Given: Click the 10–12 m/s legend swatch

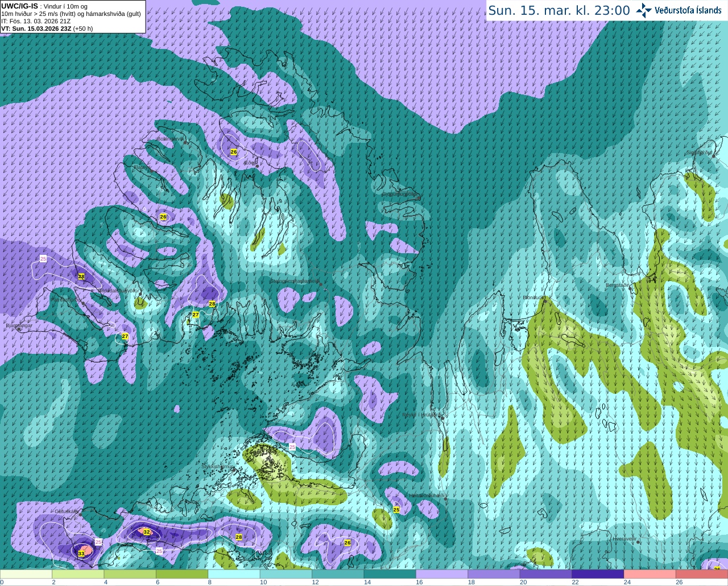Looking at the screenshot, I should (x=286, y=574).
